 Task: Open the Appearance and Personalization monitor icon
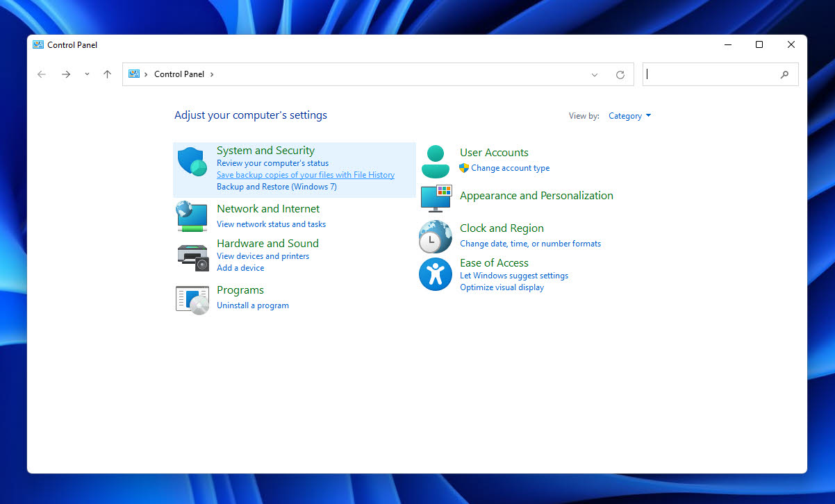[436, 199]
